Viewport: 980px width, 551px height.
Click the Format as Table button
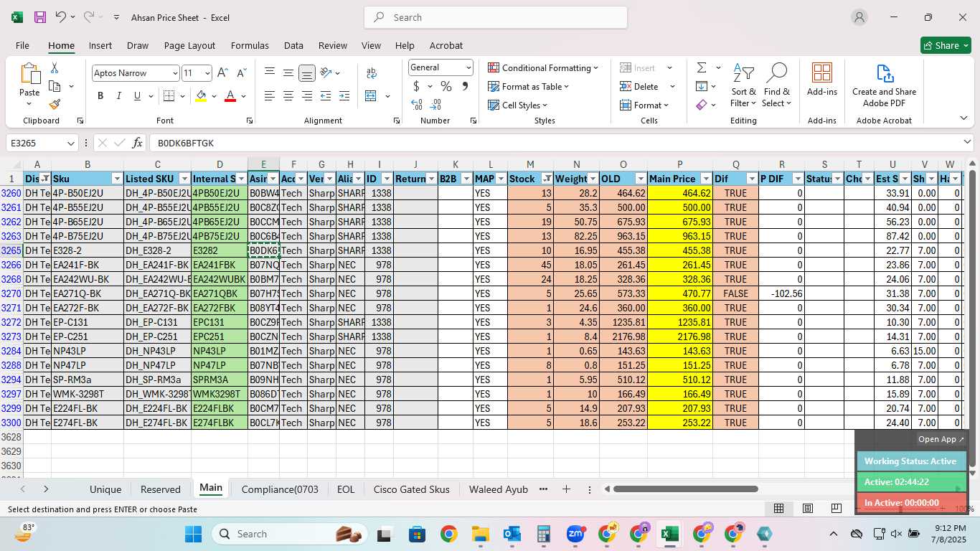[x=529, y=86]
